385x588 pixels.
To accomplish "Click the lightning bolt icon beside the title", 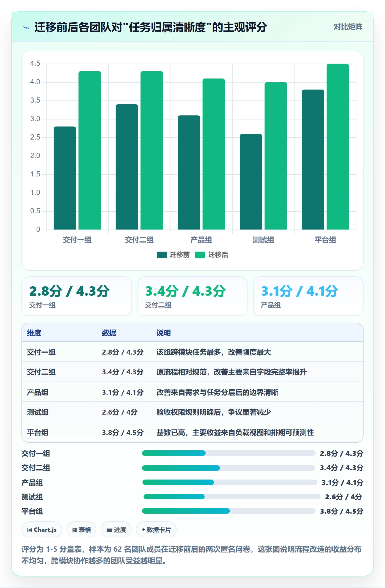I will point(26,28).
